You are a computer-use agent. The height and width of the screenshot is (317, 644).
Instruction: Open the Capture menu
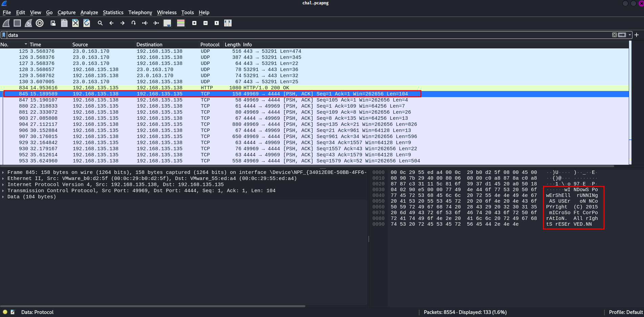[x=66, y=13]
